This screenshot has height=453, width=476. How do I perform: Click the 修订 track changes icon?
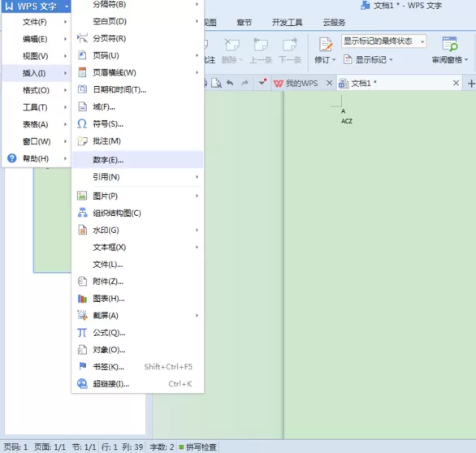point(326,45)
